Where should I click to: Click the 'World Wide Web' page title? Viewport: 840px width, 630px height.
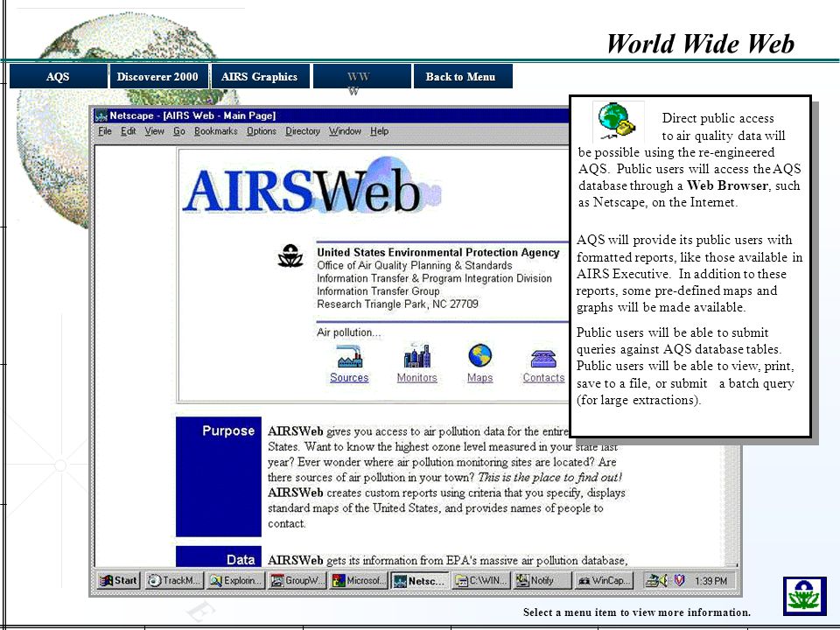(700, 44)
